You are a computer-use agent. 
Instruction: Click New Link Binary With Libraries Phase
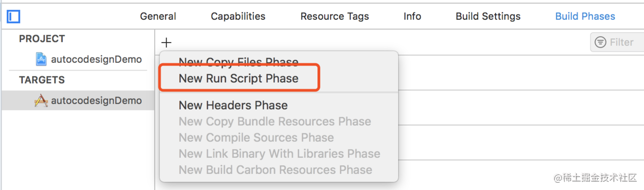(279, 154)
